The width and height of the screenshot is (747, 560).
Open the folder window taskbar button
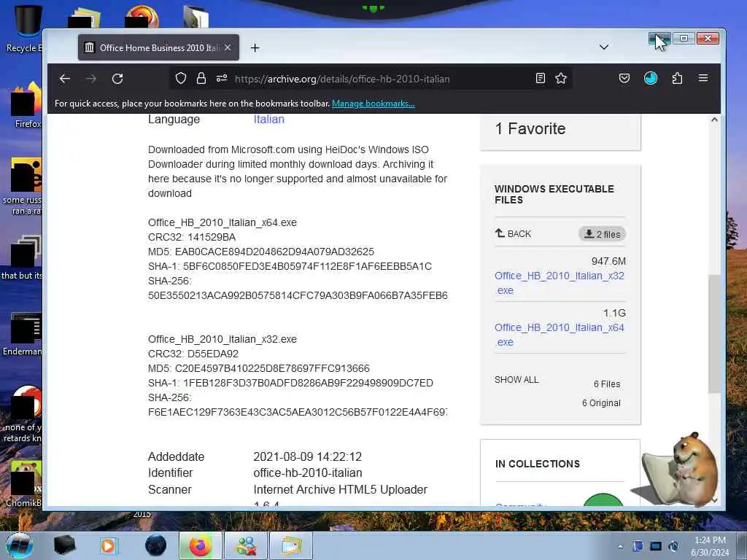[x=291, y=545]
